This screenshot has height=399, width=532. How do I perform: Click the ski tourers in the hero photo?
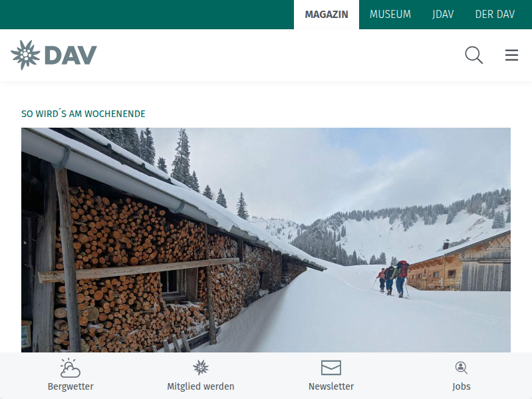click(x=392, y=279)
